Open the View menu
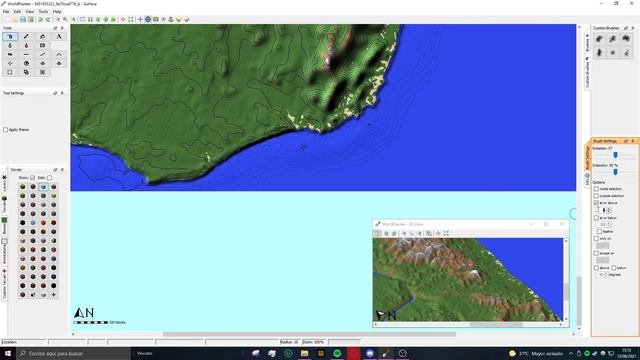The height and width of the screenshot is (360, 640). 30,11
